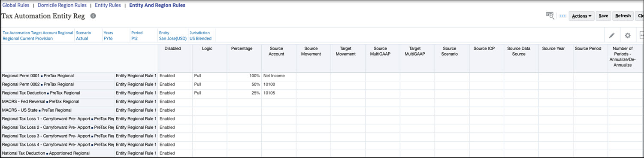Select the Percentage column header
This screenshot has height=158, width=644.
[x=244, y=58]
